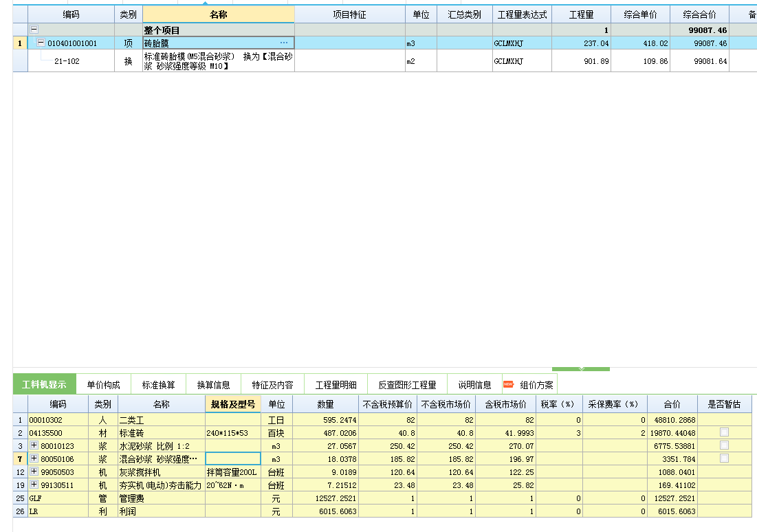
Task: Click the 名称 column header in upper table
Action: [218, 14]
